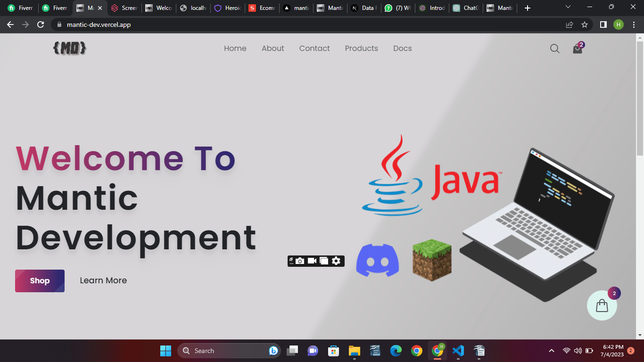
Task: Open the site search magnifier icon
Action: 555,49
